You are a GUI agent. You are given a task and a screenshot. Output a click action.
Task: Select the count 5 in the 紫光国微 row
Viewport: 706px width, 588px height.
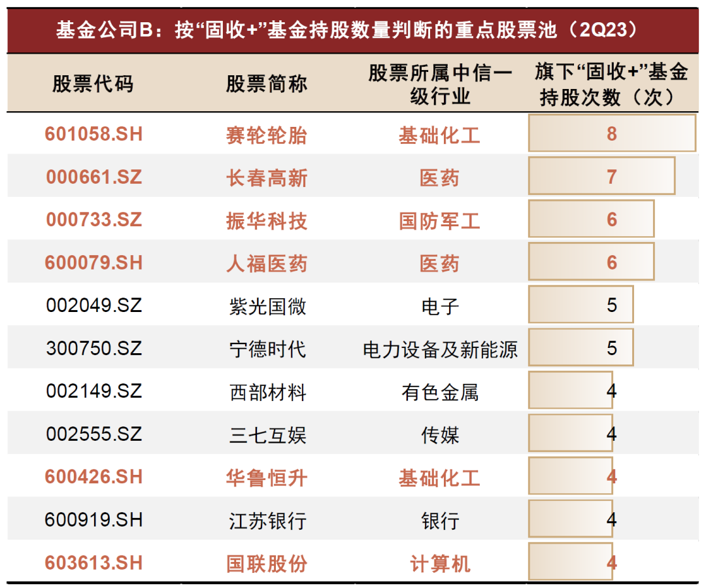(x=611, y=305)
